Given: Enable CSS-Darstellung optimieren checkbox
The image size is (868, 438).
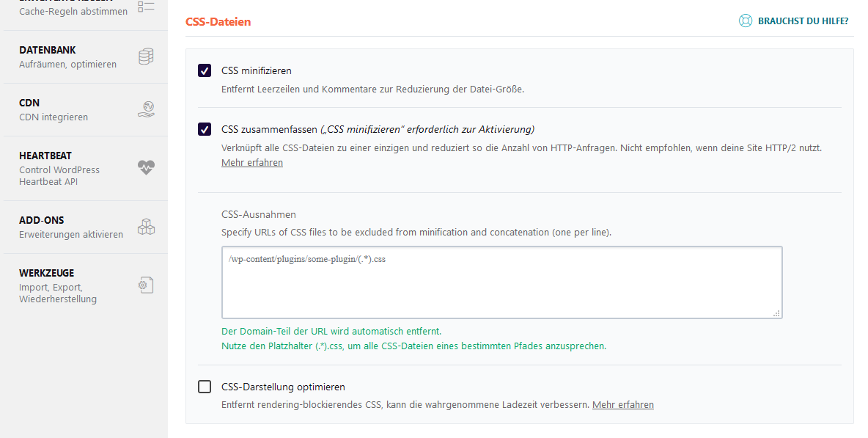Looking at the screenshot, I should 205,387.
